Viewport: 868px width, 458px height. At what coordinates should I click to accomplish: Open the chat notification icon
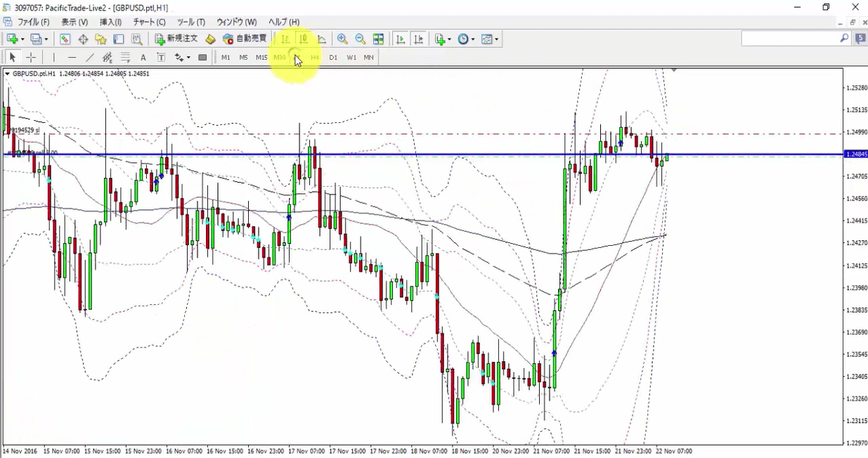click(860, 39)
